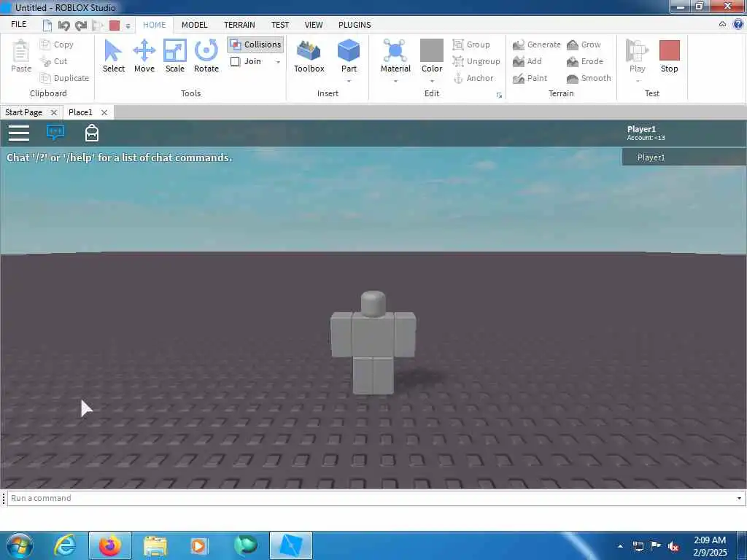The width and height of the screenshot is (747, 560).
Task: Select the Select tool arrow
Action: pyautogui.click(x=113, y=55)
